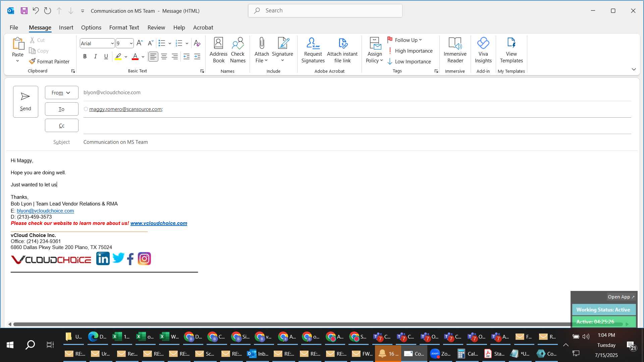Request Signatures via Adobe Acrobat

(x=313, y=50)
